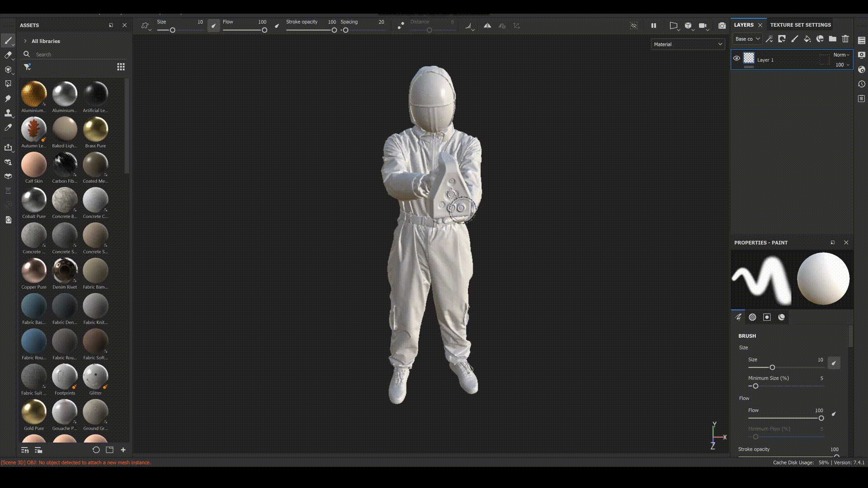Click the magic wand add effect icon
This screenshot has height=488, width=868.
point(769,39)
